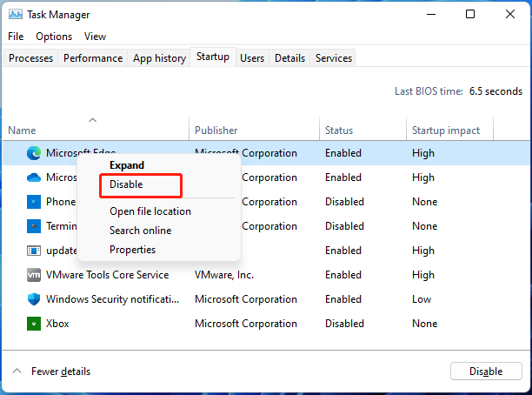The width and height of the screenshot is (532, 395).
Task: Switch to the Services tab
Action: [x=334, y=58]
